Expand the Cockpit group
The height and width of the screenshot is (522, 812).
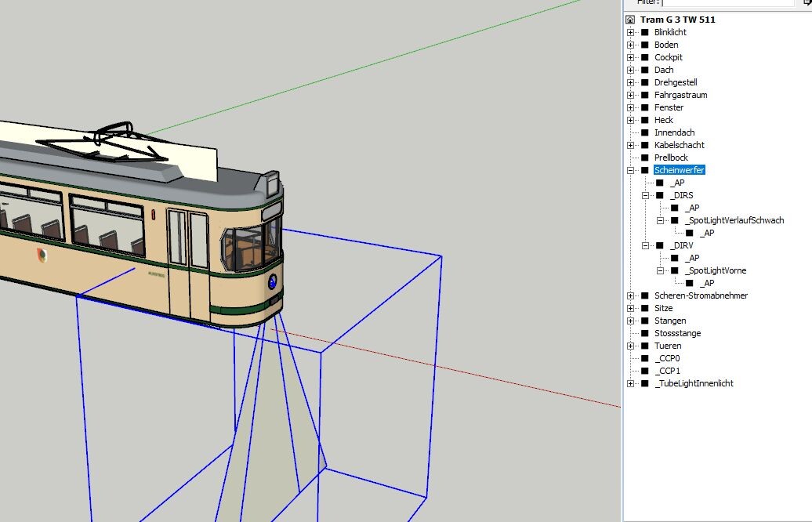click(630, 57)
